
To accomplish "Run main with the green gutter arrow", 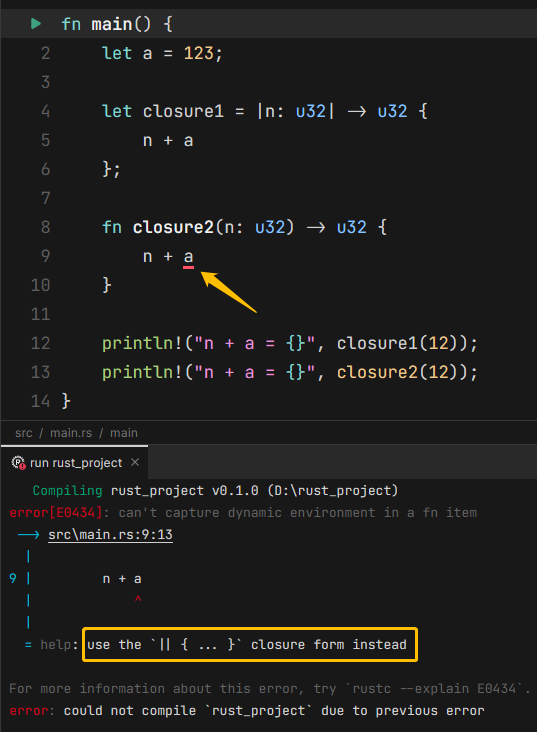I will coord(36,23).
